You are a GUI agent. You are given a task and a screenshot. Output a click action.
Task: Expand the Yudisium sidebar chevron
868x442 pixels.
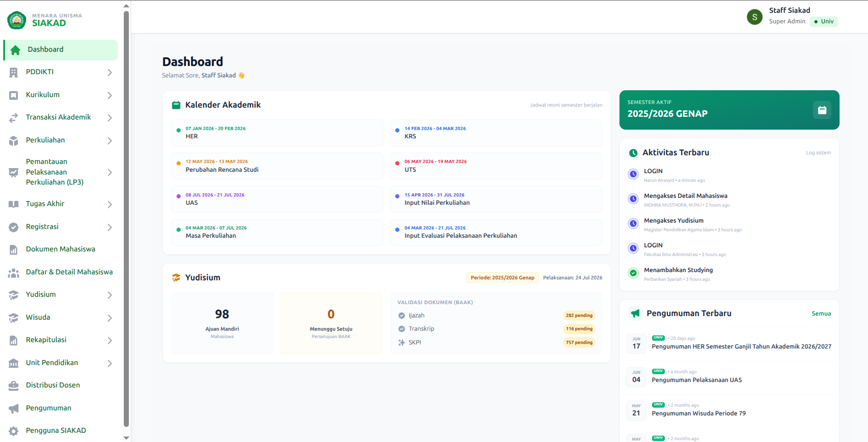coord(110,295)
